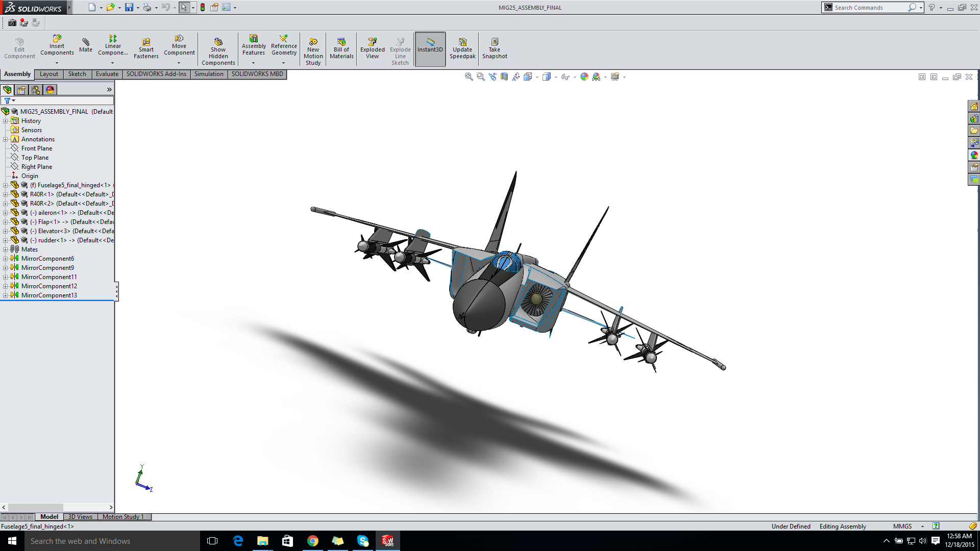
Task: Expand the MIG25_ASSEMBLY_FINAL tree node
Action: [6, 111]
